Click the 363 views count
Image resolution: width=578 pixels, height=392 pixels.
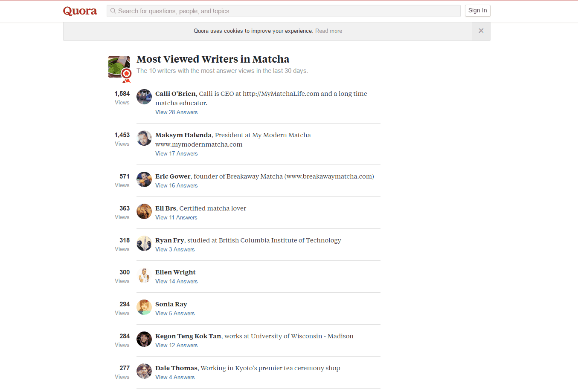click(125, 208)
